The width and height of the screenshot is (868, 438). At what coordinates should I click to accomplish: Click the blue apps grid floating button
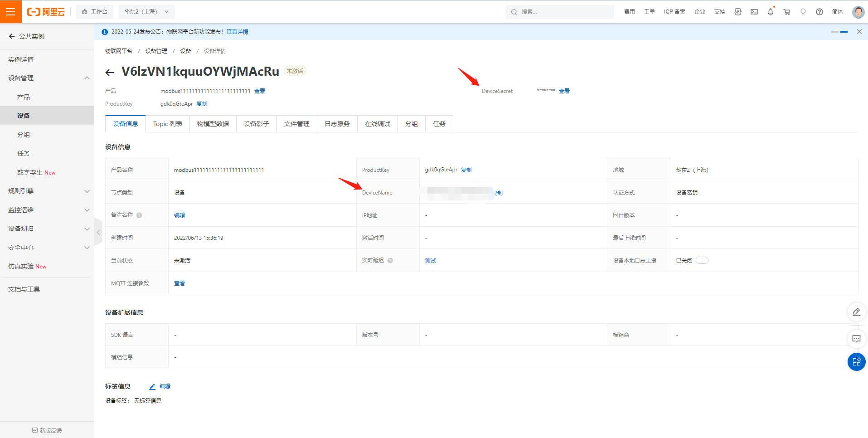pyautogui.click(x=856, y=362)
